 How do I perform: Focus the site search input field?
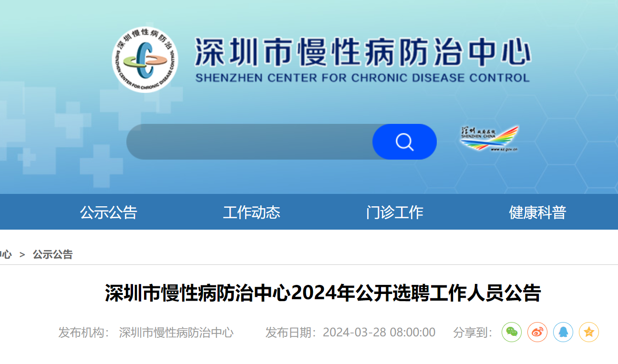pyautogui.click(x=249, y=142)
